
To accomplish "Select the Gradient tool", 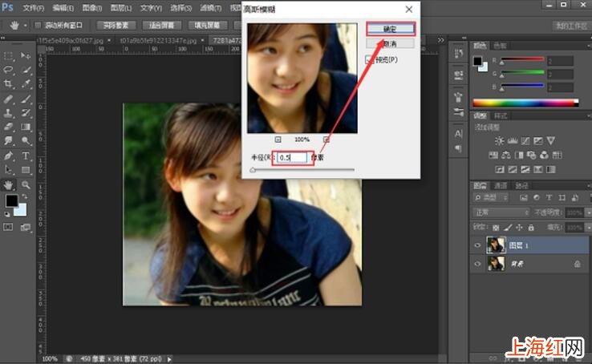I will (x=26, y=127).
